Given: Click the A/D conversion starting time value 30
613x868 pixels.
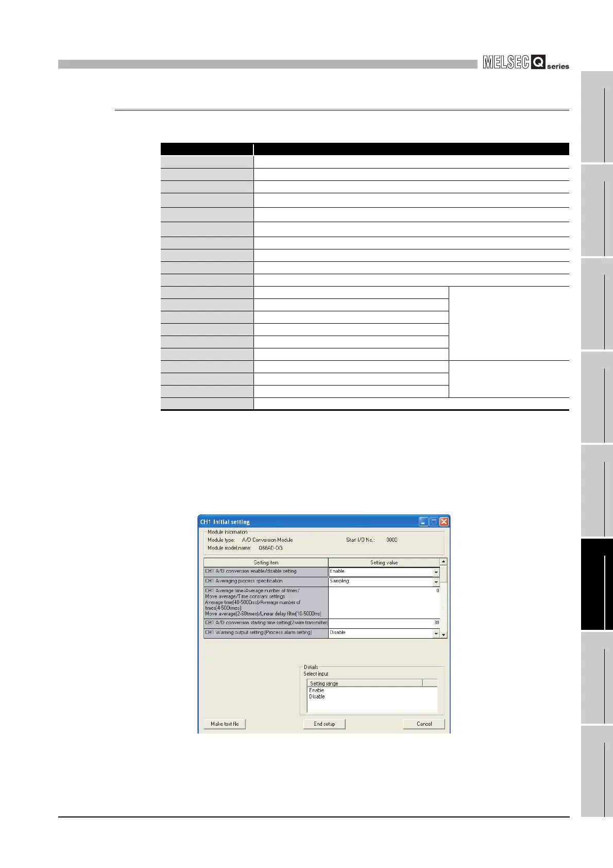Looking at the screenshot, I should coord(384,623).
